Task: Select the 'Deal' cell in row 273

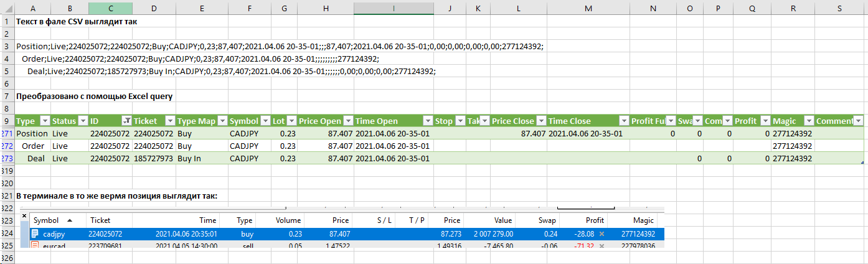Action: click(x=32, y=158)
